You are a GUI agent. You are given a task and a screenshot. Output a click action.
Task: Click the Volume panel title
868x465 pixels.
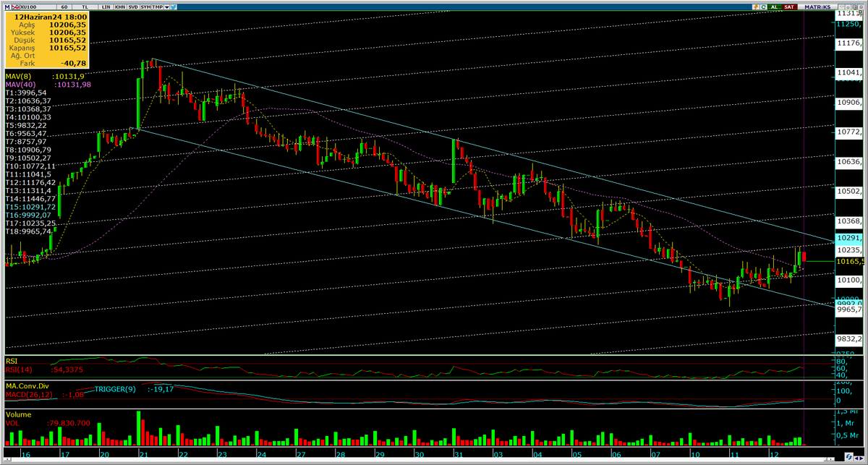(18, 414)
